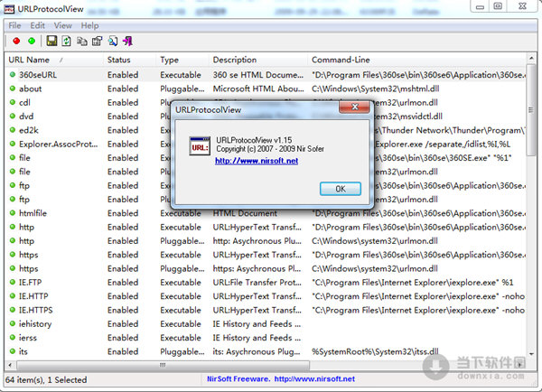The width and height of the screenshot is (542, 392).
Task: Select the htmlfile entry
Action: pos(33,213)
